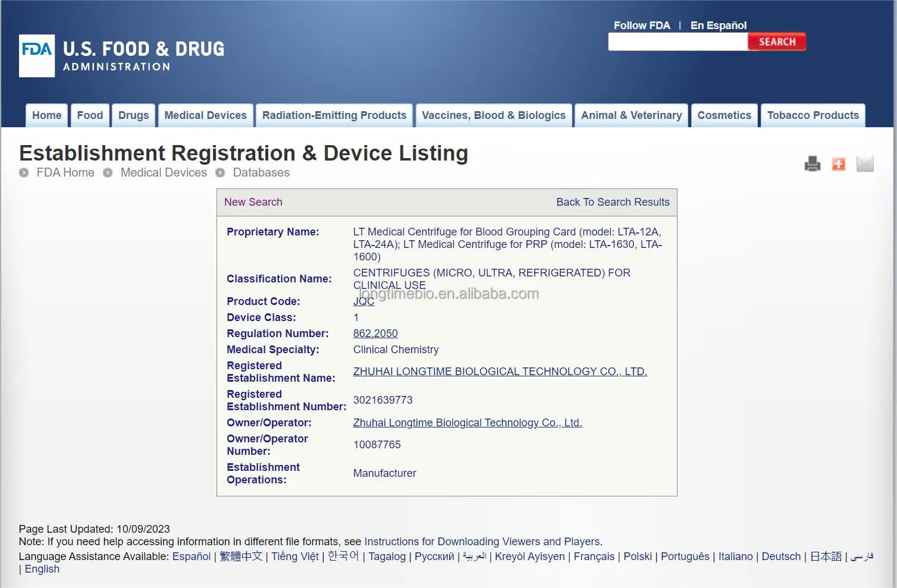This screenshot has width=897, height=588.
Task: Click the Owner/Operator company link
Action: (x=467, y=423)
